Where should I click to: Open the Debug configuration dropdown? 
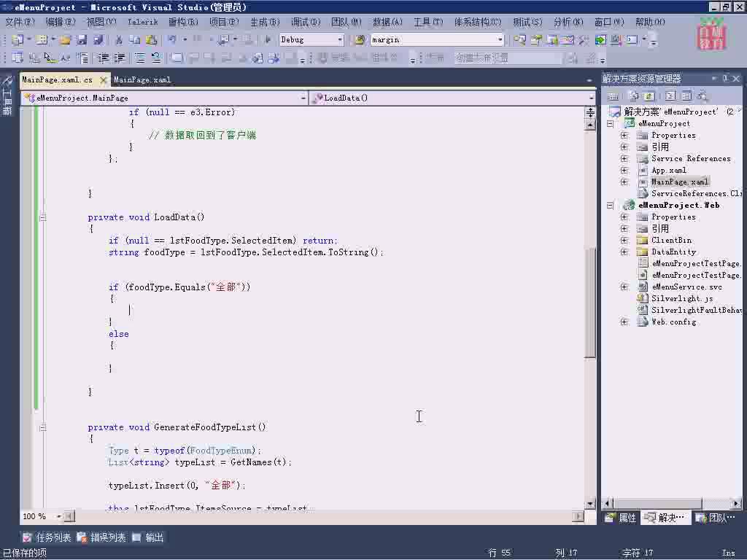click(x=340, y=40)
